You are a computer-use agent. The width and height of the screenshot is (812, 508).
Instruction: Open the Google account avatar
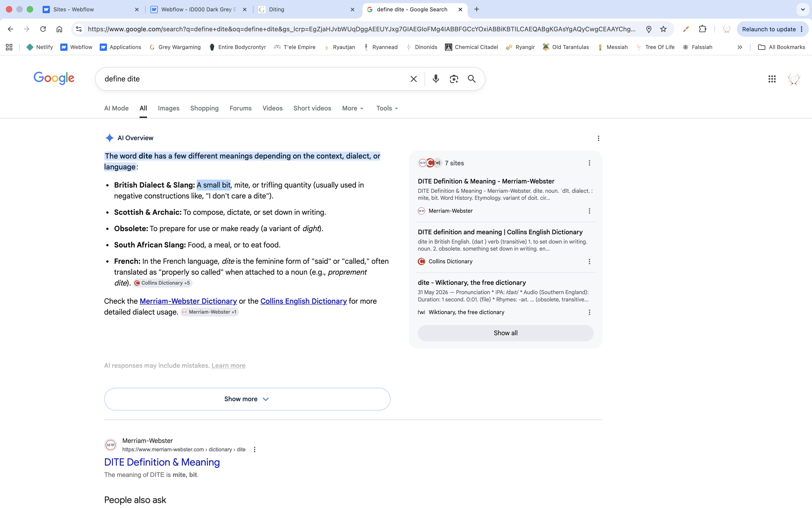pyautogui.click(x=794, y=79)
